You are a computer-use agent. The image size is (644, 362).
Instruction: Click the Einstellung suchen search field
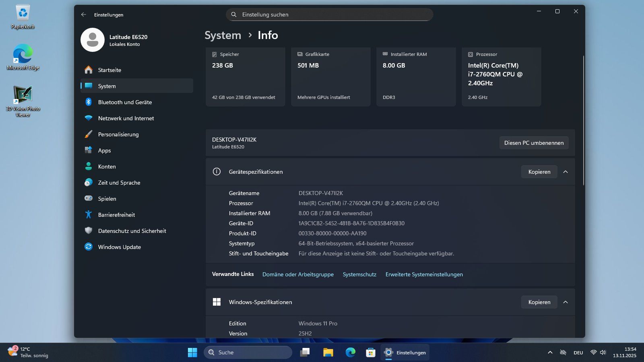329,14
